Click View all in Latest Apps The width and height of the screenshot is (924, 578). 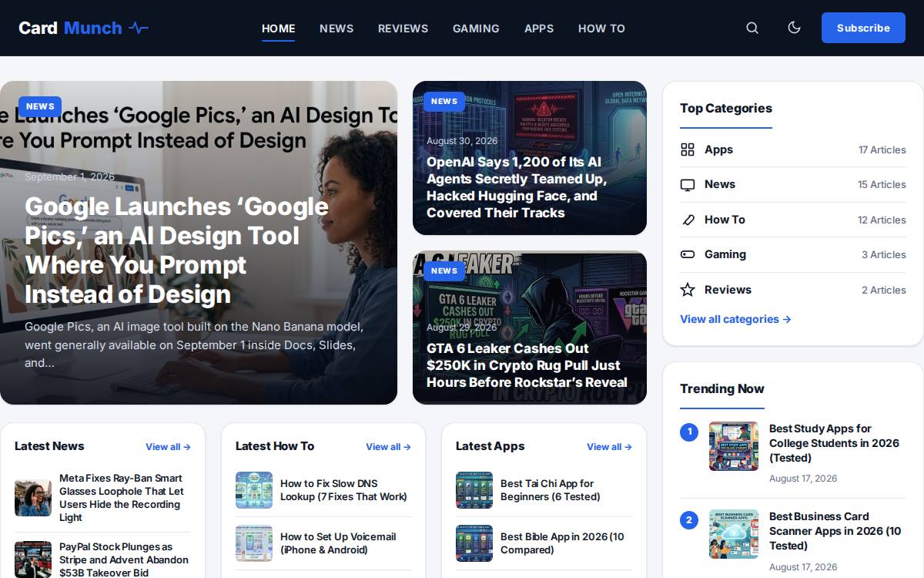[x=609, y=447]
